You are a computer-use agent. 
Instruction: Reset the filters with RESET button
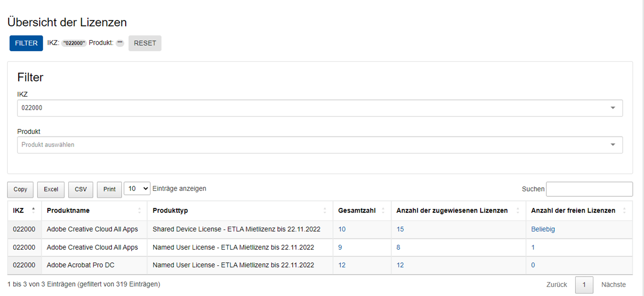point(145,43)
